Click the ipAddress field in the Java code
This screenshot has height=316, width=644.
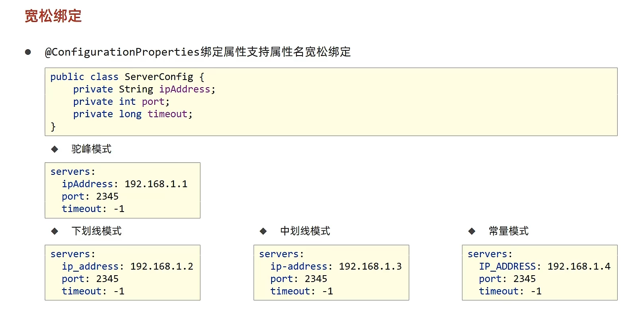pyautogui.click(x=185, y=89)
